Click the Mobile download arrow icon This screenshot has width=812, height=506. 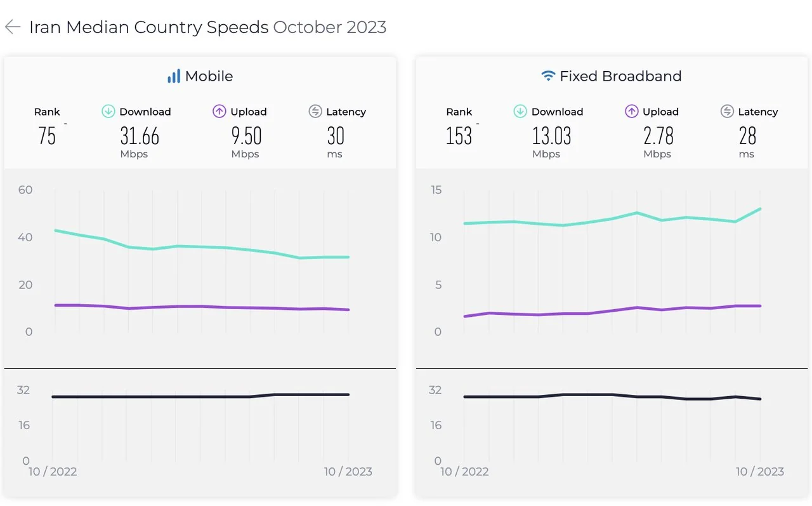[108, 112]
